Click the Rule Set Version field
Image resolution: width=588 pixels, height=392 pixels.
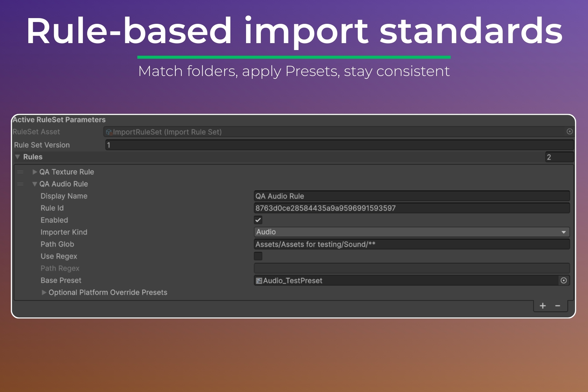tap(339, 145)
